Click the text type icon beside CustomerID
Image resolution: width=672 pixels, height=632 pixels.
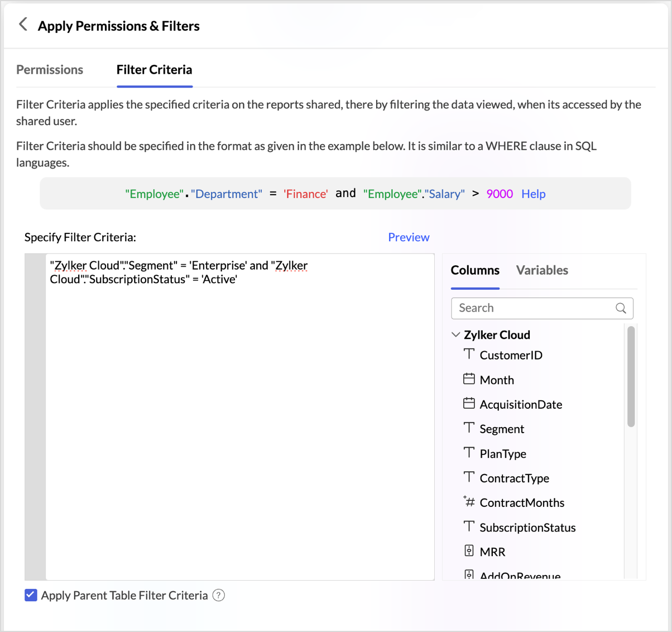[x=469, y=354]
